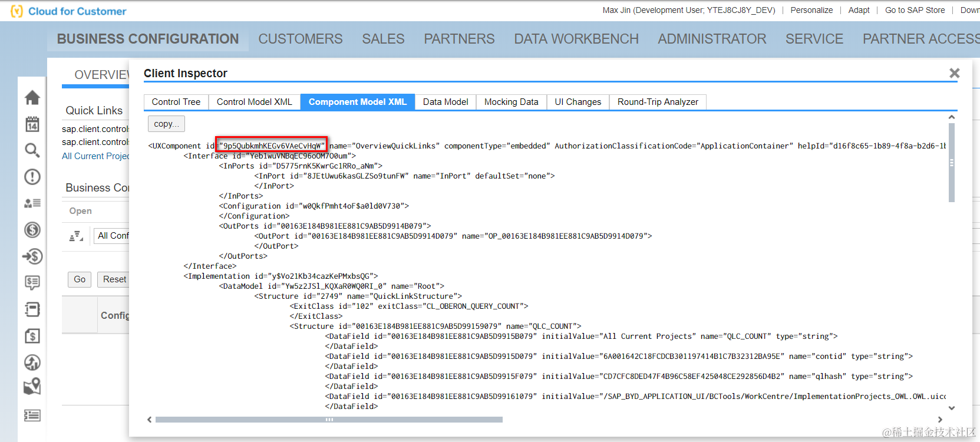Open Go to SAP Store link
Viewport: 980px width, 442px height.
915,10
